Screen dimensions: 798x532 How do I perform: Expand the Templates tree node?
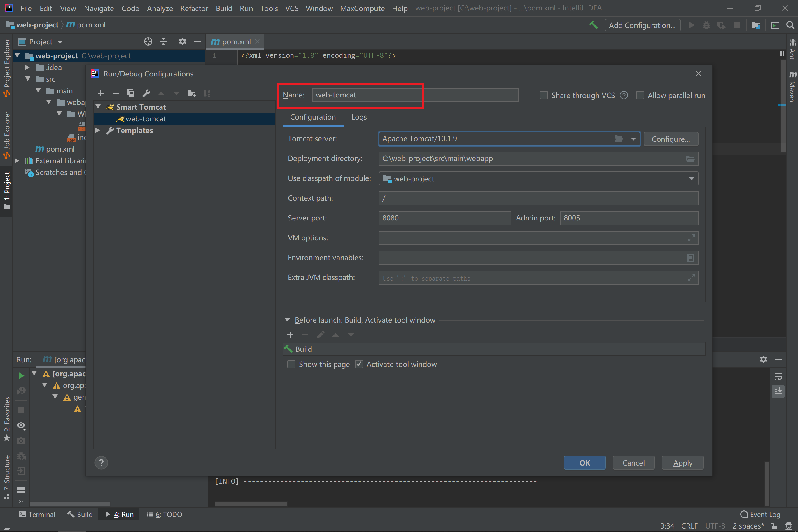tap(98, 131)
